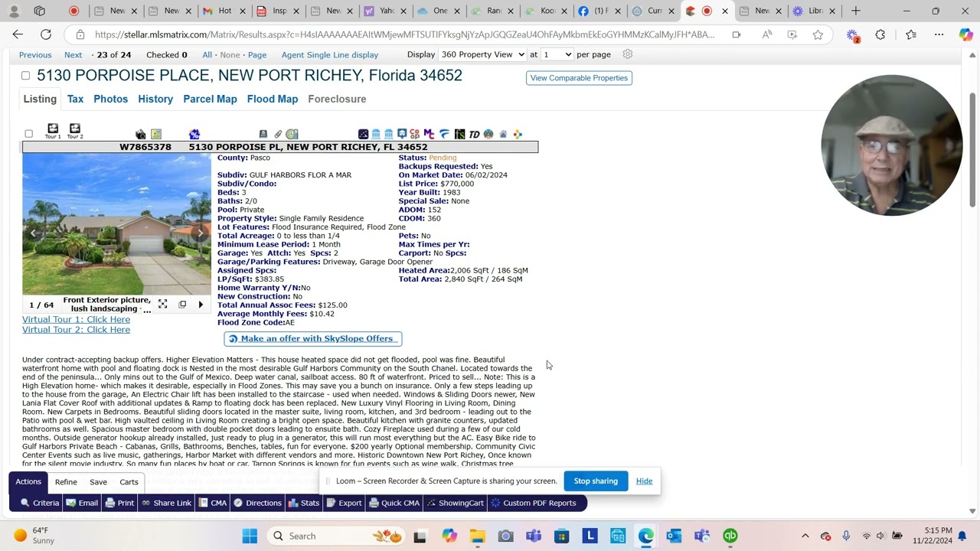Click the front exterior listing photo
980x551 pixels.
pyautogui.click(x=116, y=223)
